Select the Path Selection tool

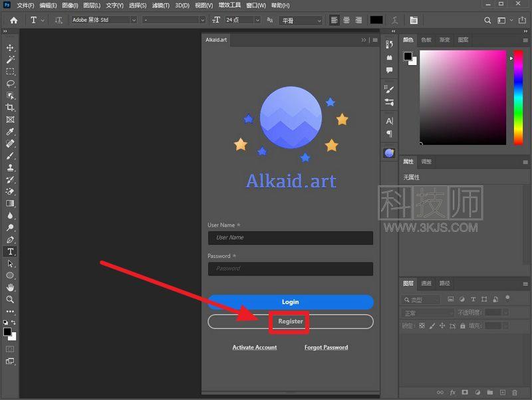10,263
